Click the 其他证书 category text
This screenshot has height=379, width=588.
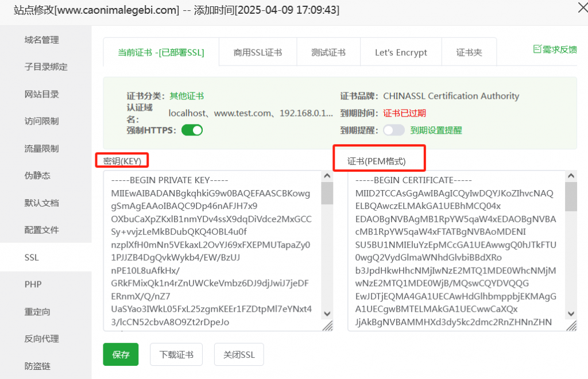[x=187, y=96]
